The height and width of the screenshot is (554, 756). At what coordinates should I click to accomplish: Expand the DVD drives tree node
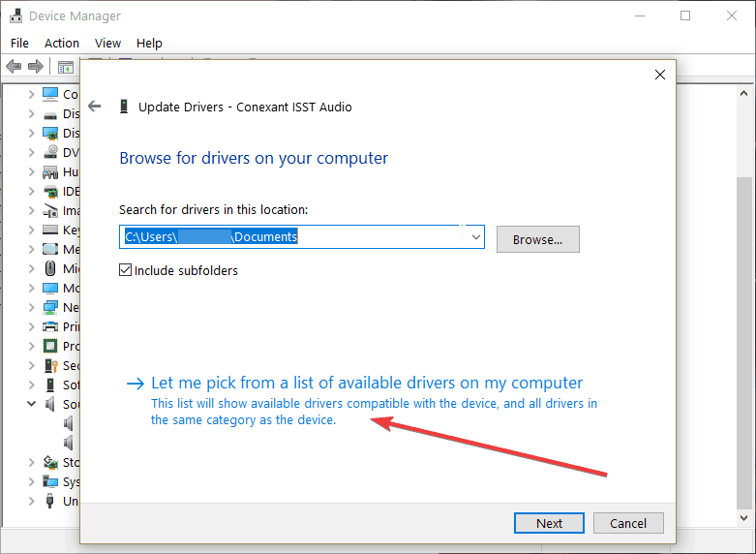click(x=31, y=152)
